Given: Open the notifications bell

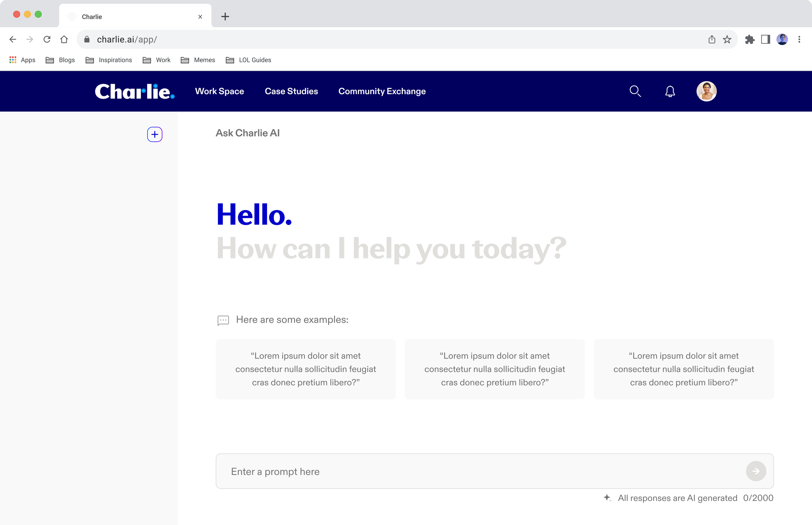Looking at the screenshot, I should pyautogui.click(x=670, y=91).
